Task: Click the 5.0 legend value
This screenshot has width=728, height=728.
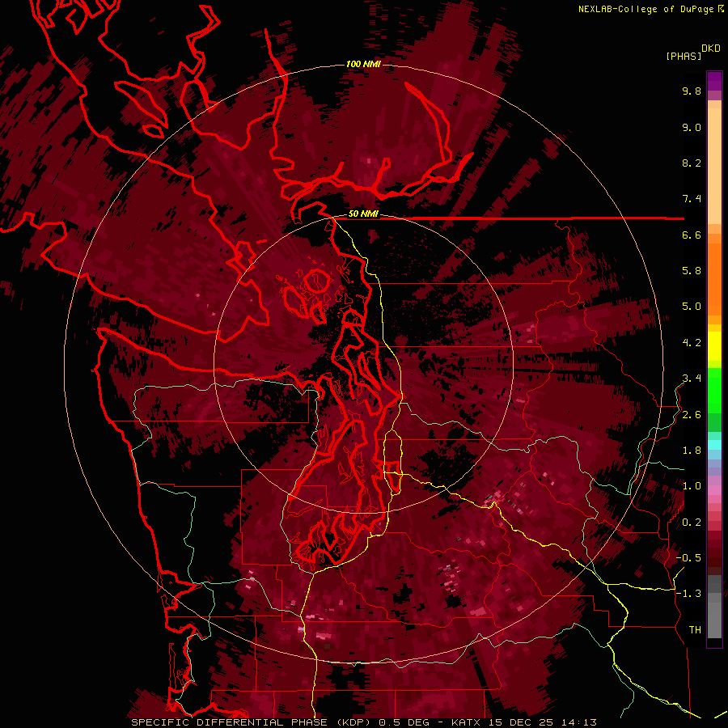Action: [x=692, y=307]
